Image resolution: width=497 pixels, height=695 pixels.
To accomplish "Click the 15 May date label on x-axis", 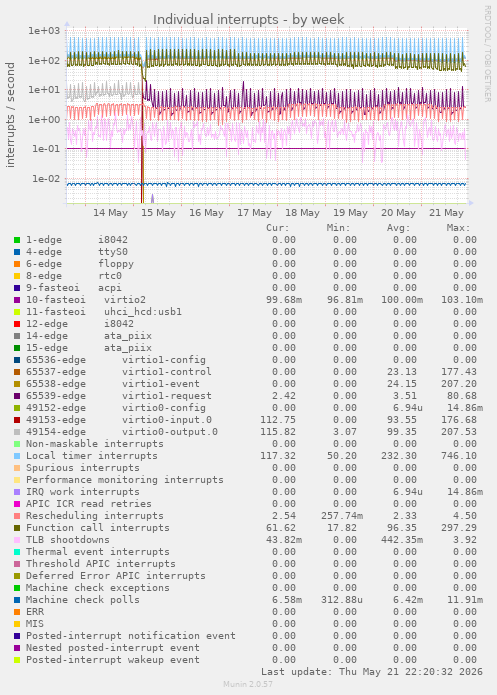I will point(158,213).
